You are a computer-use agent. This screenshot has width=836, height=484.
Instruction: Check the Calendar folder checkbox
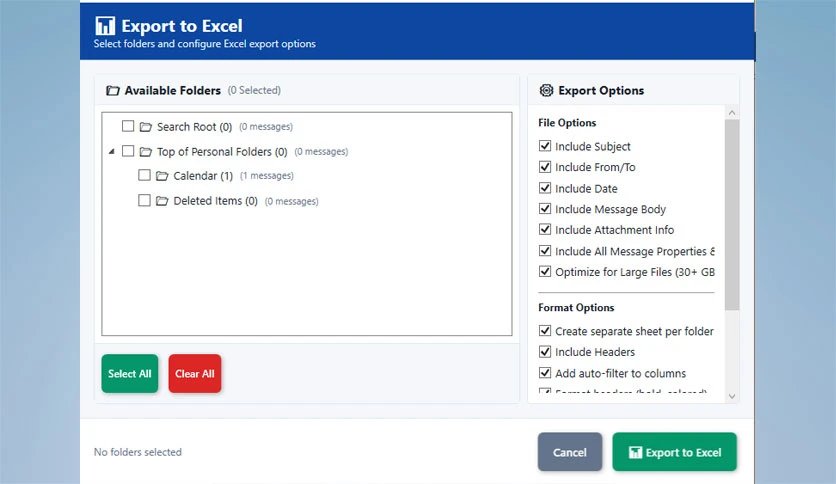click(x=144, y=175)
